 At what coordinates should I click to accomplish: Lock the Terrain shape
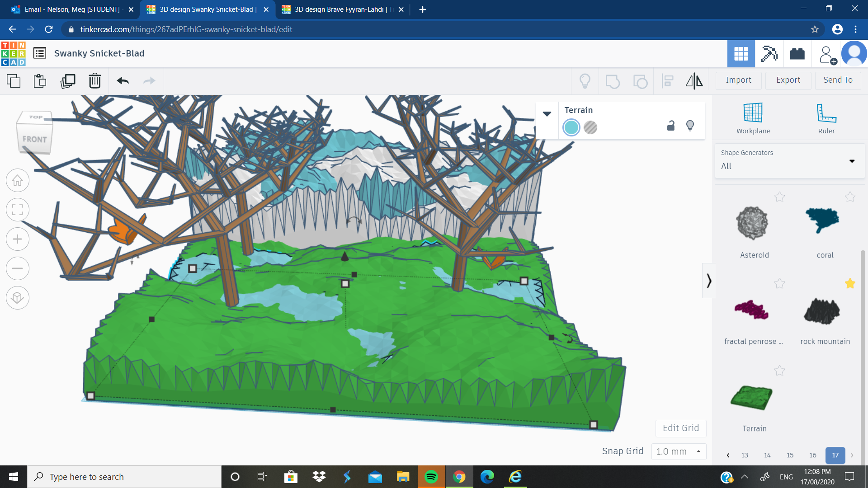(x=670, y=126)
